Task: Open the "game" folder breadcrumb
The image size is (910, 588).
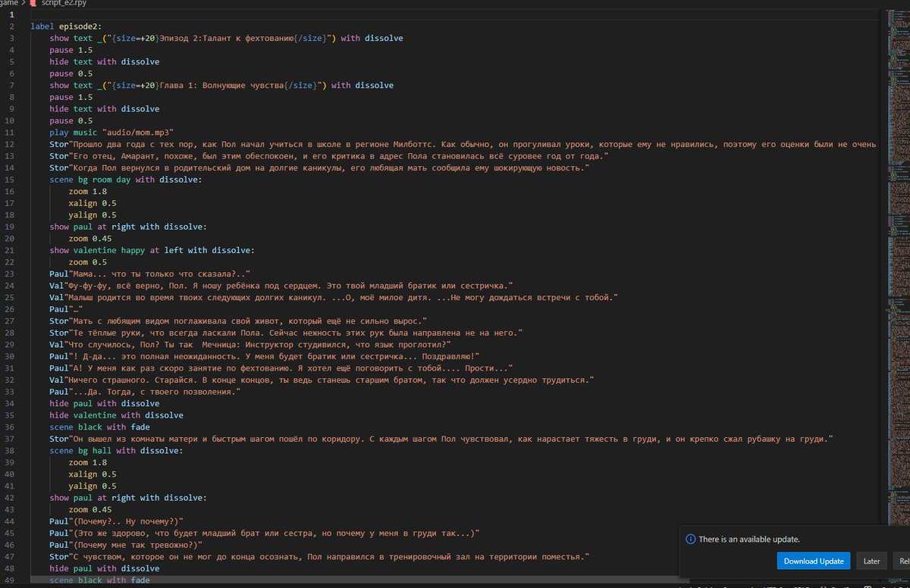Action: point(9,4)
